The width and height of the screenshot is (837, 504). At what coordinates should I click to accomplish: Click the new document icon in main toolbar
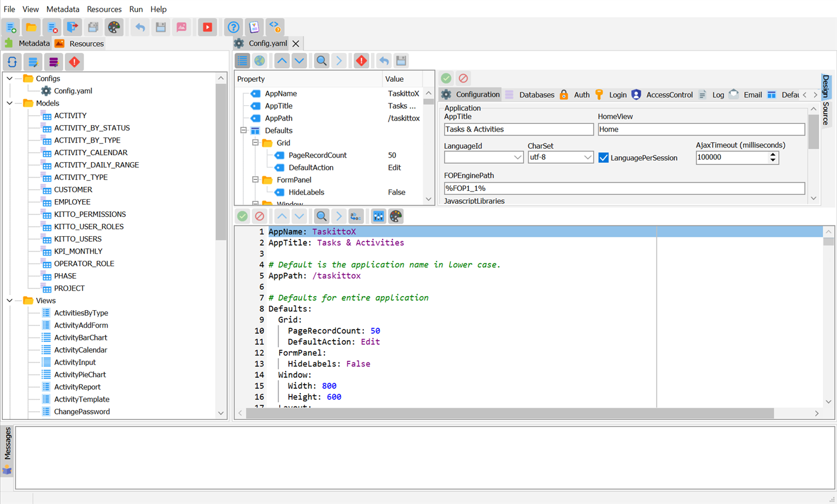tap(11, 27)
